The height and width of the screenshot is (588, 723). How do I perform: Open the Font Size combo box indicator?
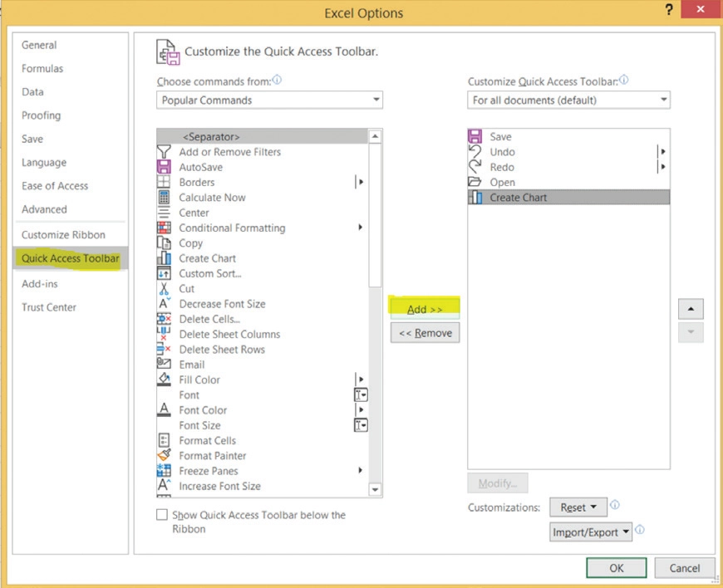click(x=361, y=425)
